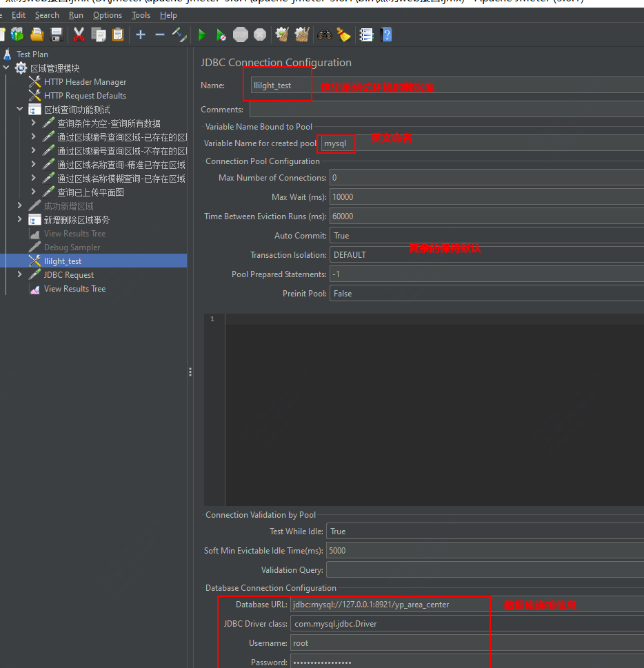The width and height of the screenshot is (644, 668).
Task: Open the Options menu
Action: pos(108,15)
